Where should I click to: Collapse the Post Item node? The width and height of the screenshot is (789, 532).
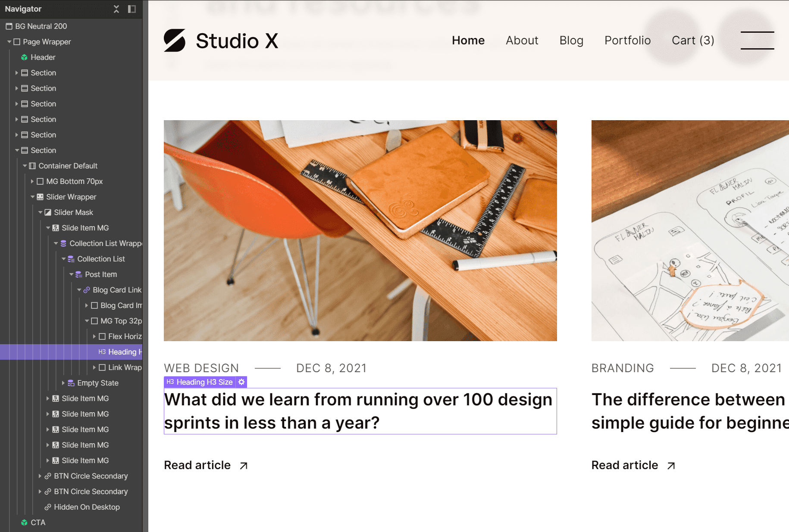(x=71, y=274)
